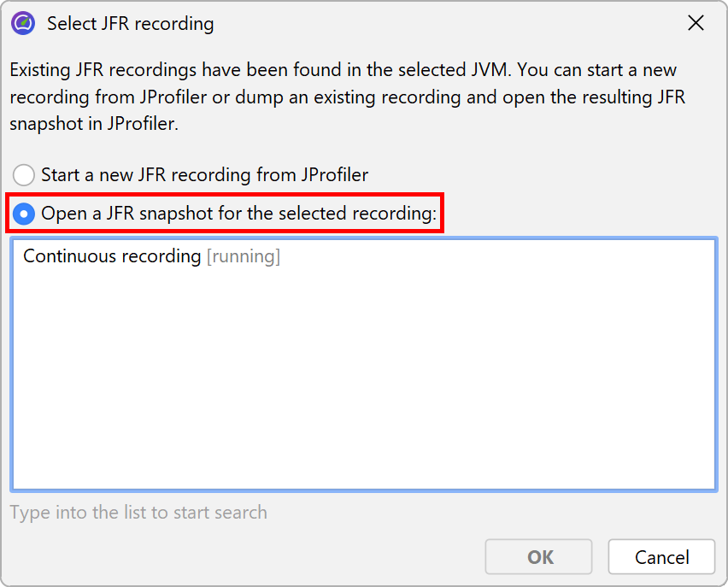728x587 pixels.
Task: Click the "snapshot in JProfiler." description line
Action: 93,123
